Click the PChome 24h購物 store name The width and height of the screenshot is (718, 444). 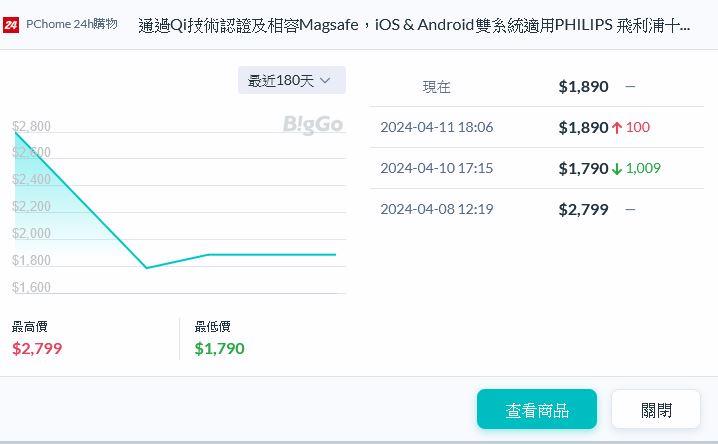pos(71,25)
